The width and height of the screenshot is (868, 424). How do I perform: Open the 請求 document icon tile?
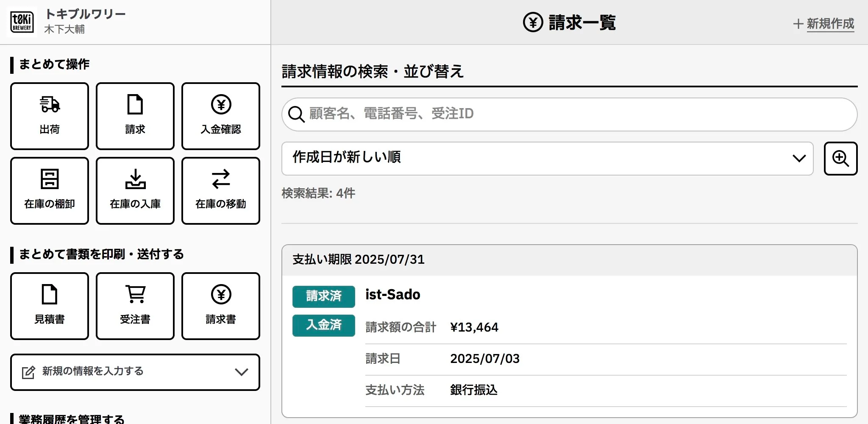[x=135, y=104]
